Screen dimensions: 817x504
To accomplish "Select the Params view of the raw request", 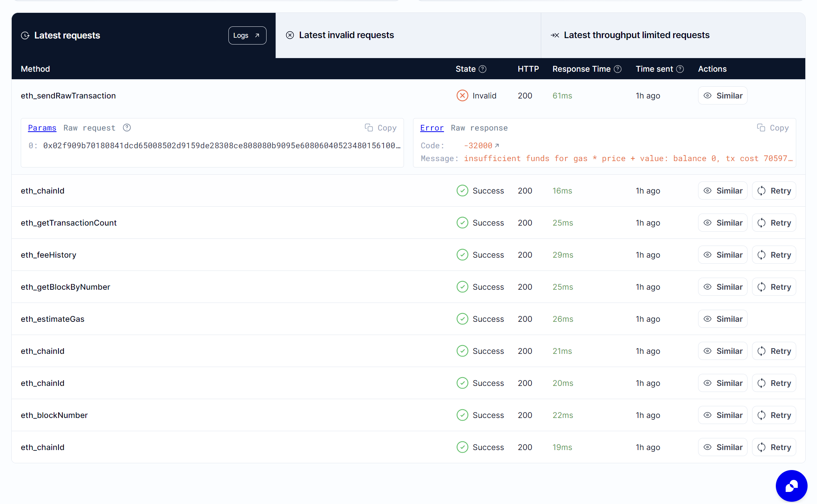I will click(x=42, y=128).
